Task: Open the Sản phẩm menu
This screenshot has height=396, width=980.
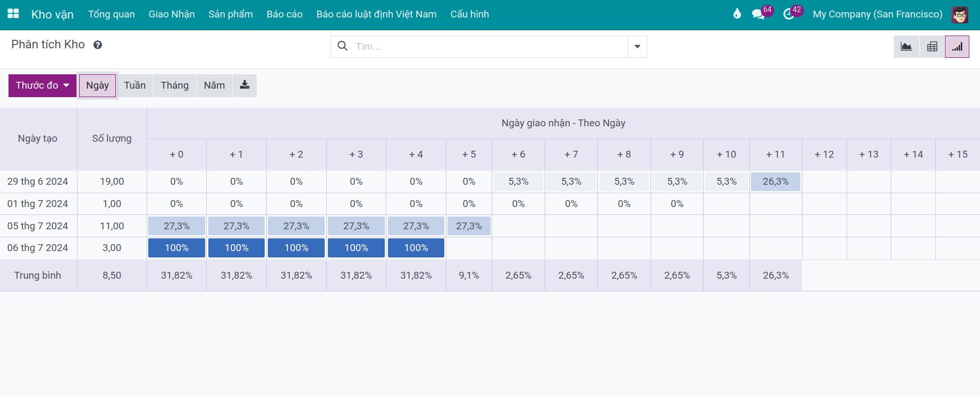Action: [x=231, y=14]
